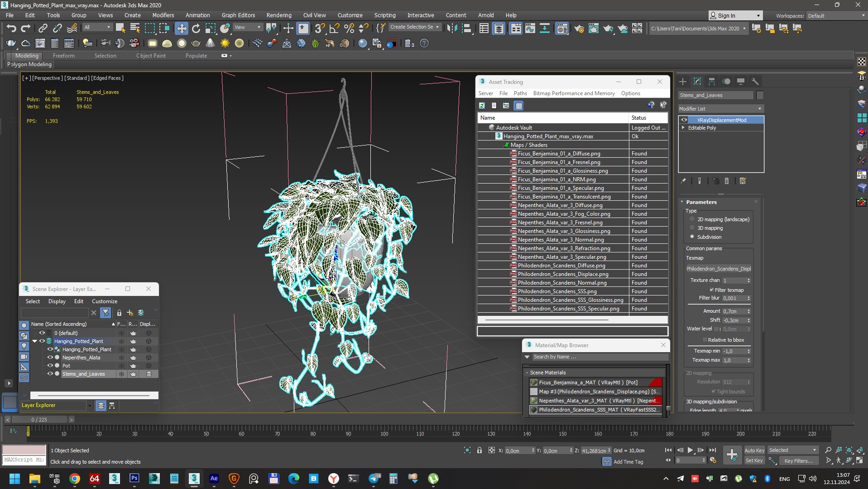This screenshot has height=489, width=868.
Task: Open Paths menu in Asset Tracking
Action: (x=520, y=93)
